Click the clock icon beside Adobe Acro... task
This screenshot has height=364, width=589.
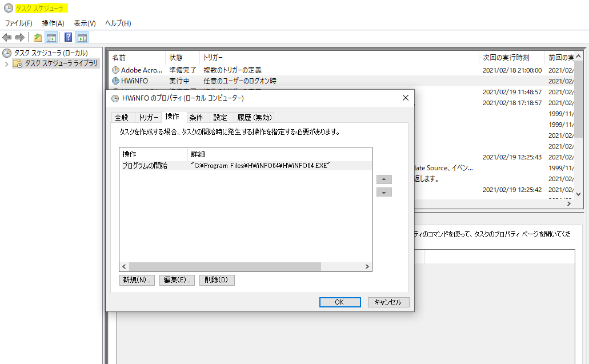[116, 70]
